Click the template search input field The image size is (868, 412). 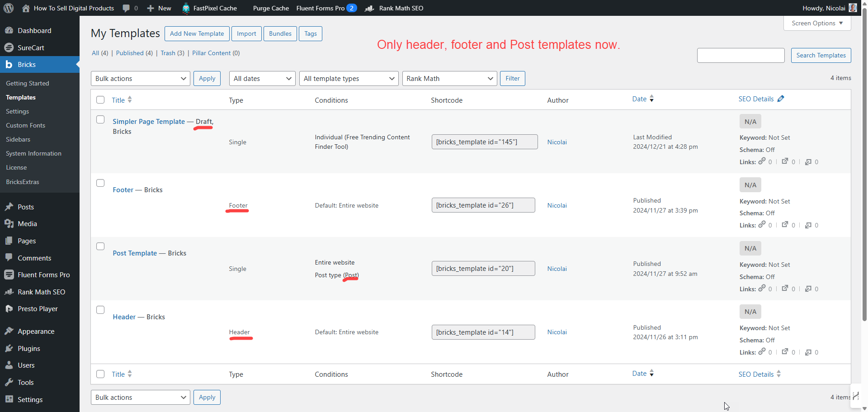point(741,55)
